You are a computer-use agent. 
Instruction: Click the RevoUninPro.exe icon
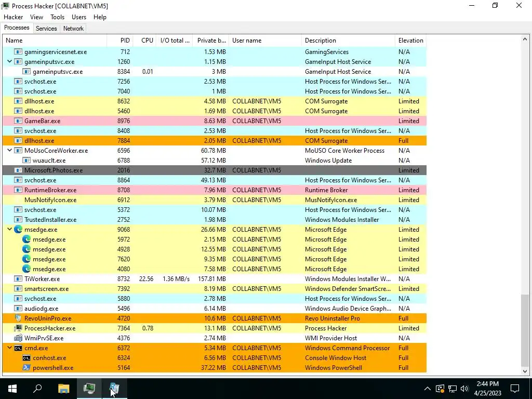click(18, 318)
